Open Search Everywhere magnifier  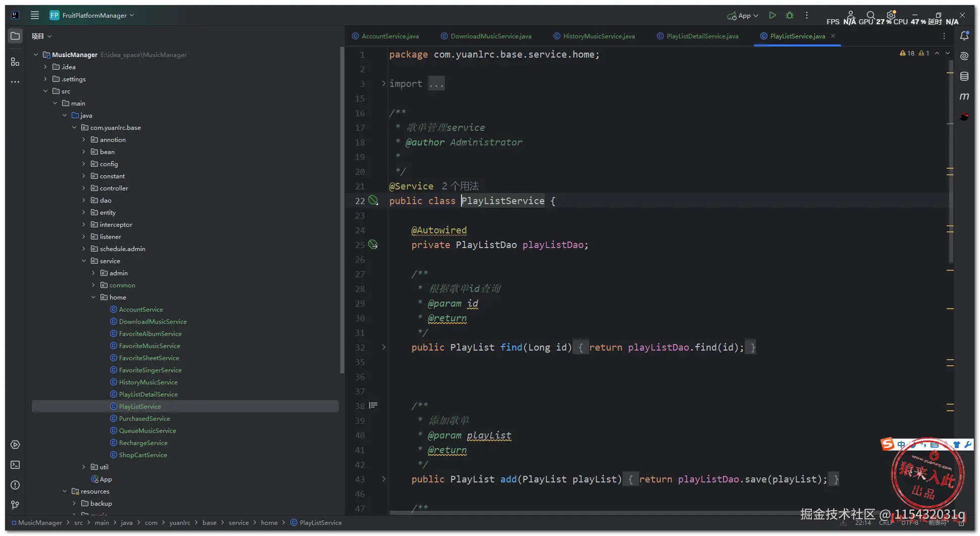(871, 15)
